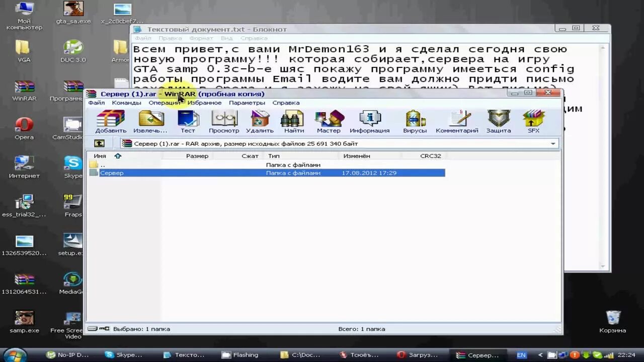This screenshot has width=644, height=362.
Task: Select the Корзина recycle bin
Action: pyautogui.click(x=613, y=322)
